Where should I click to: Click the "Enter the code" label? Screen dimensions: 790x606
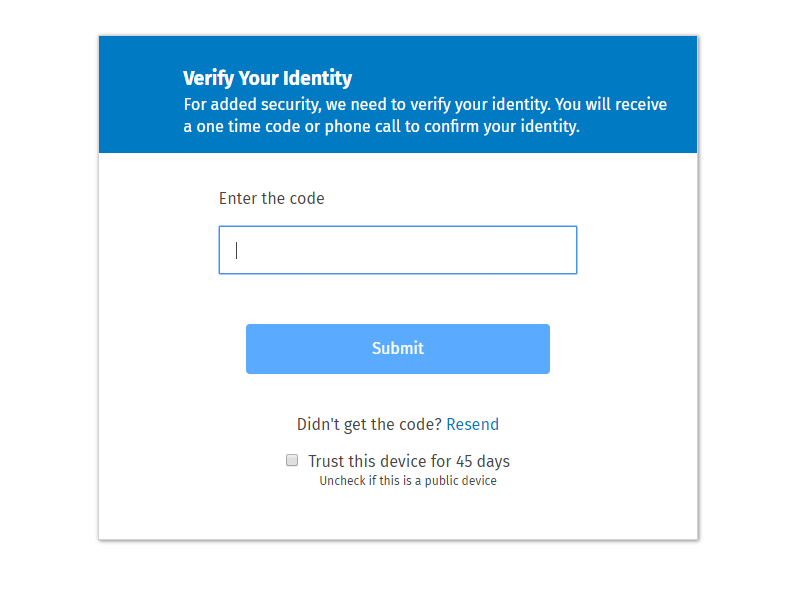click(272, 198)
